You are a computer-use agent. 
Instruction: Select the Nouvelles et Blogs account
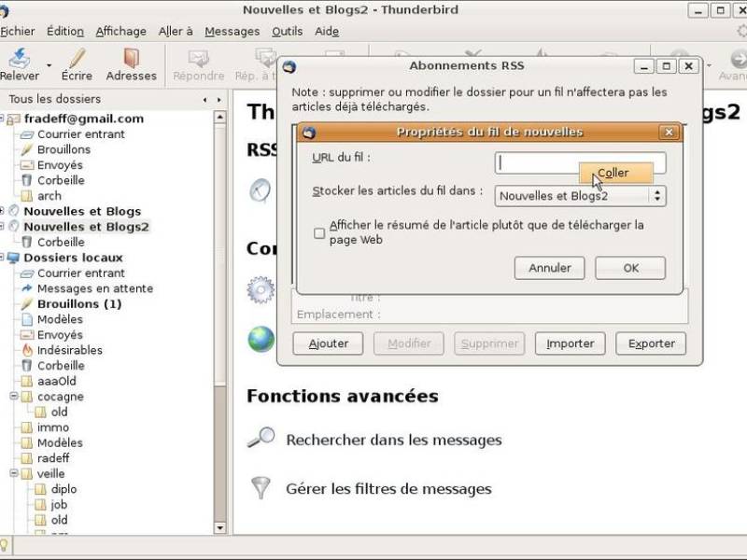point(82,211)
